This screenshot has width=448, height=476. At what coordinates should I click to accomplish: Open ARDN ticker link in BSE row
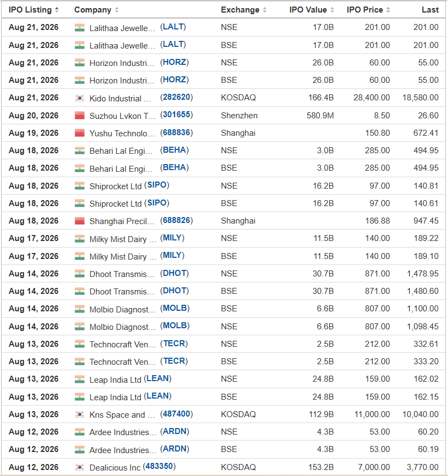[175, 449]
